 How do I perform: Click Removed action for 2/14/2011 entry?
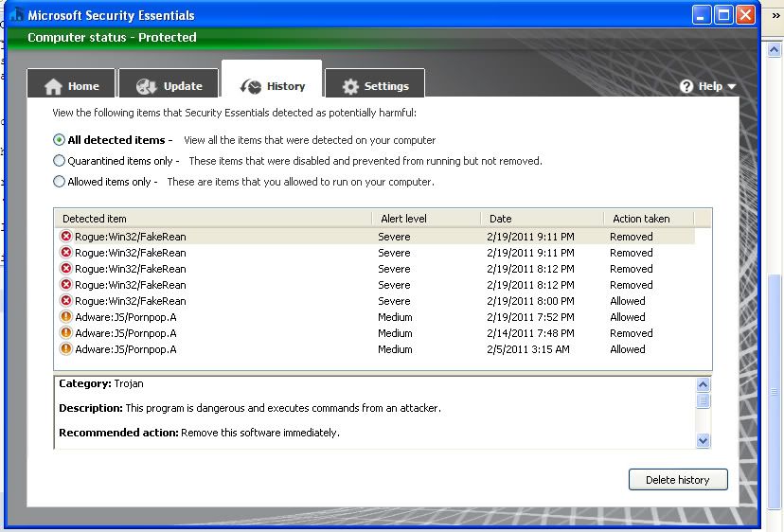click(631, 333)
